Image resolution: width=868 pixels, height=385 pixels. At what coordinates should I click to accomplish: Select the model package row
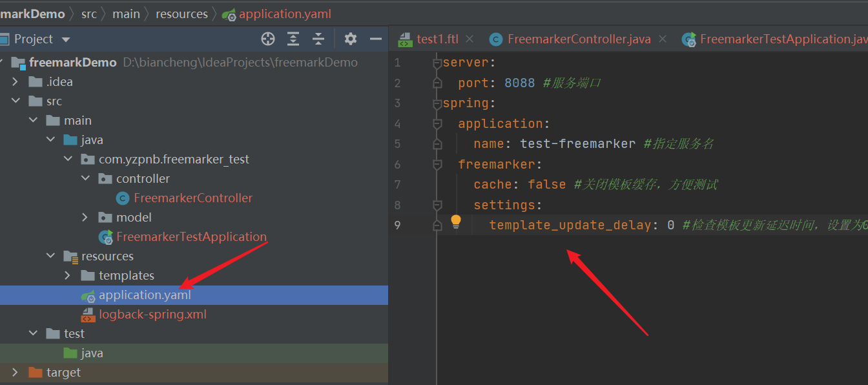pos(194,218)
